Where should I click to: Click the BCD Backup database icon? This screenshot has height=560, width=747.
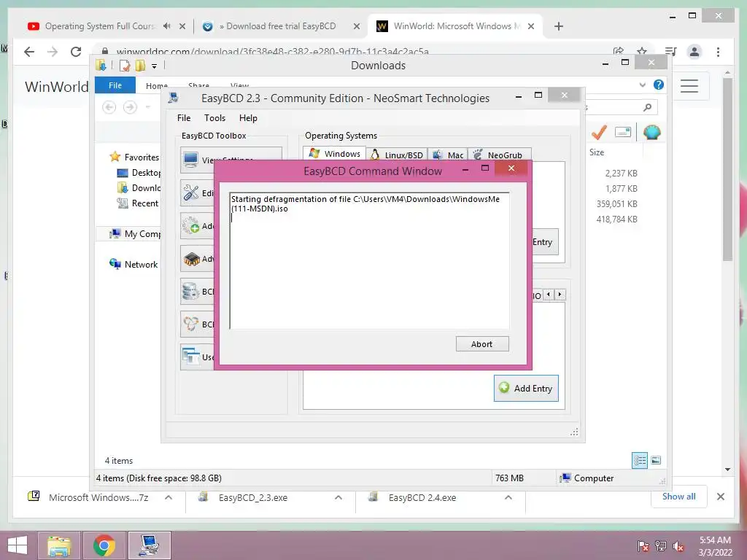click(191, 292)
